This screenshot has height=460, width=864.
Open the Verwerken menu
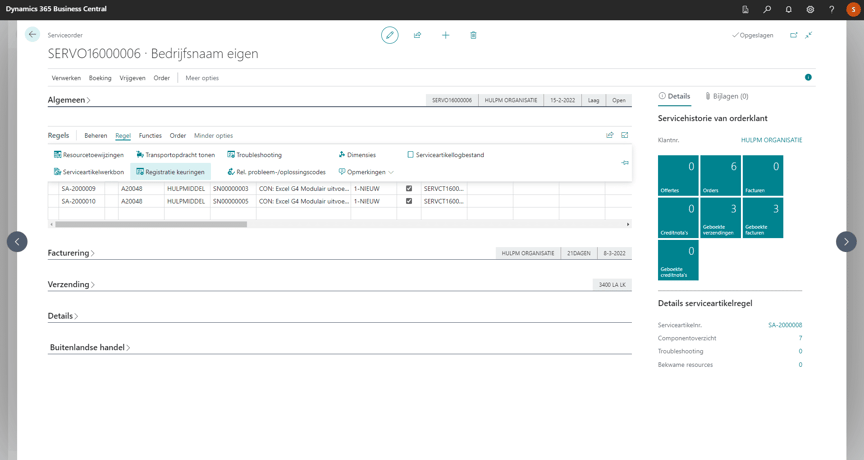(x=66, y=78)
